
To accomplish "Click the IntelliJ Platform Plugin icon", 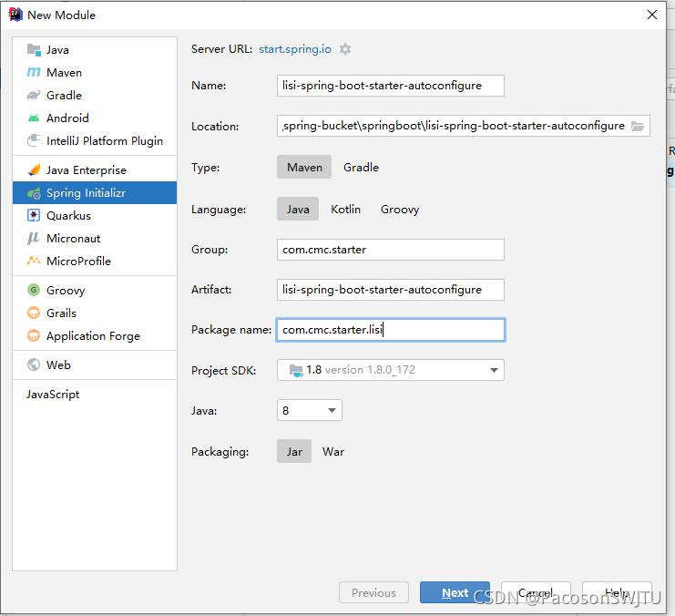I will click(x=34, y=140).
